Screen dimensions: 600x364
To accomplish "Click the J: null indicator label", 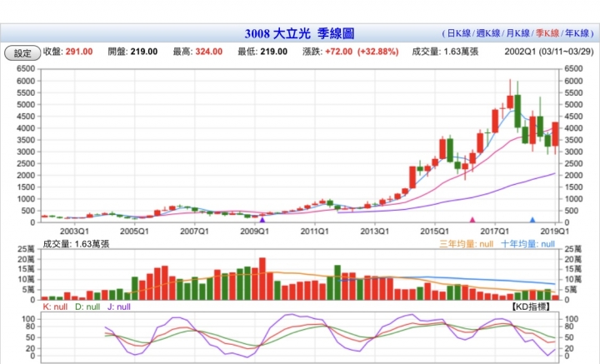I will coord(119,307).
